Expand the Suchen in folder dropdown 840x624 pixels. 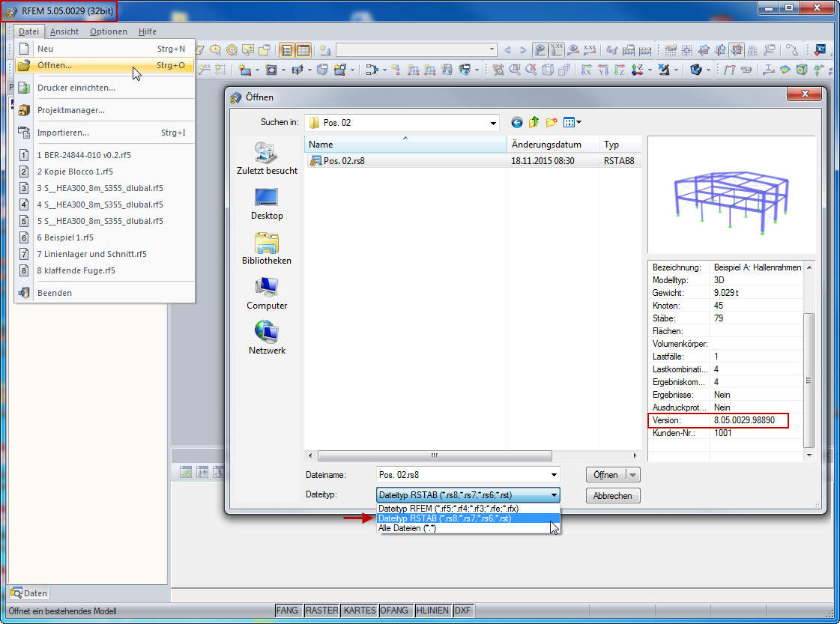coord(492,122)
